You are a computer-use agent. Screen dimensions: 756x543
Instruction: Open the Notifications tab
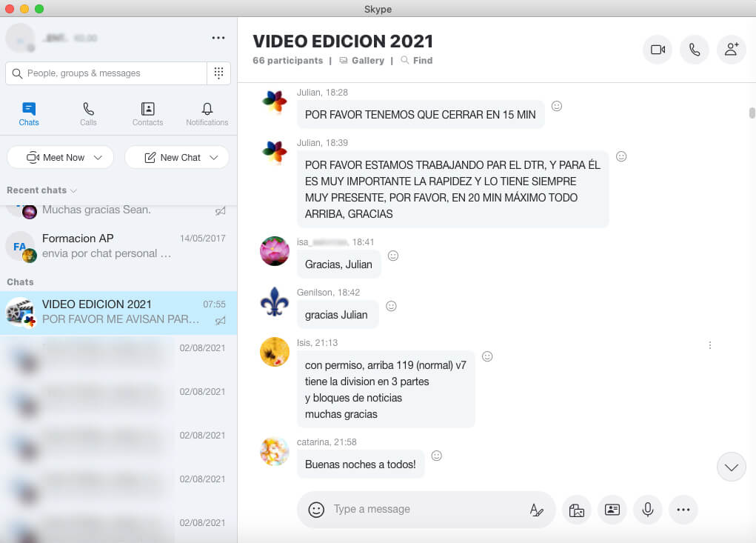[207, 113]
